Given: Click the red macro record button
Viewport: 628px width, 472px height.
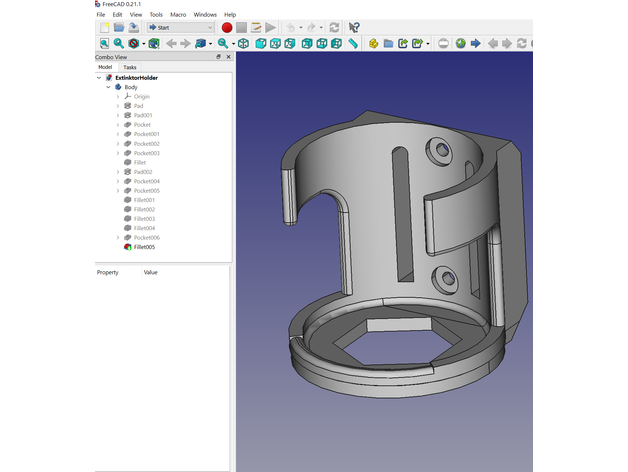Looking at the screenshot, I should pyautogui.click(x=227, y=28).
